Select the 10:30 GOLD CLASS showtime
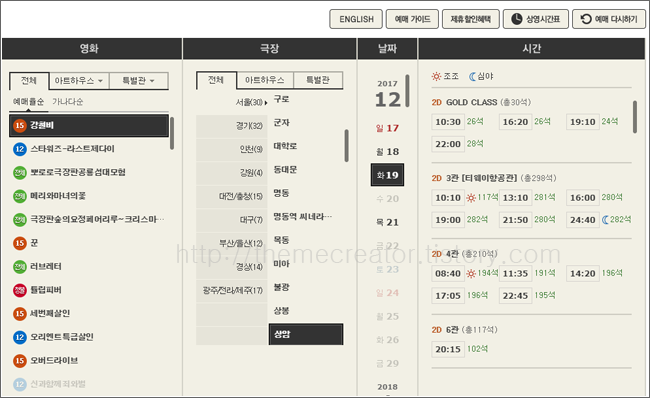The width and height of the screenshot is (650, 398). [x=448, y=122]
